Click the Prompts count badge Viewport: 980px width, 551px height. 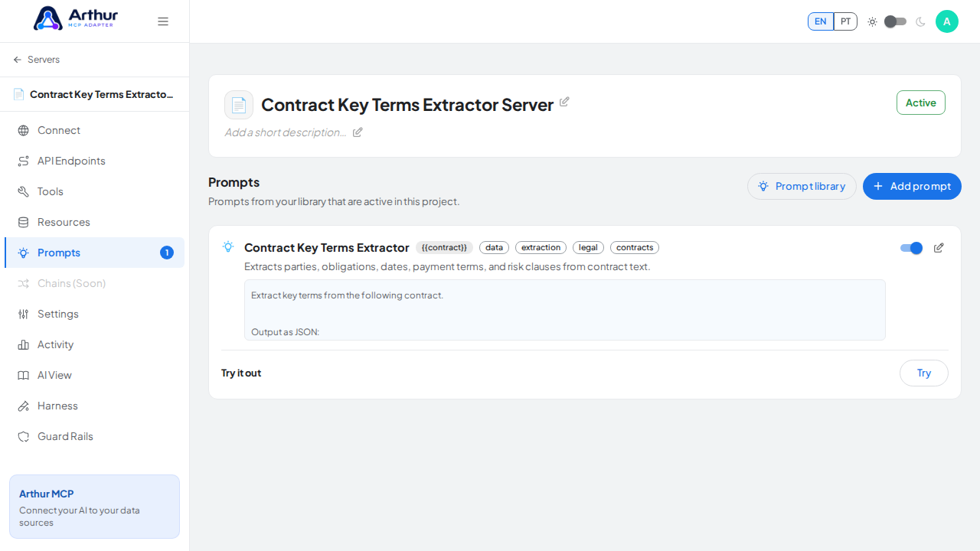(167, 253)
